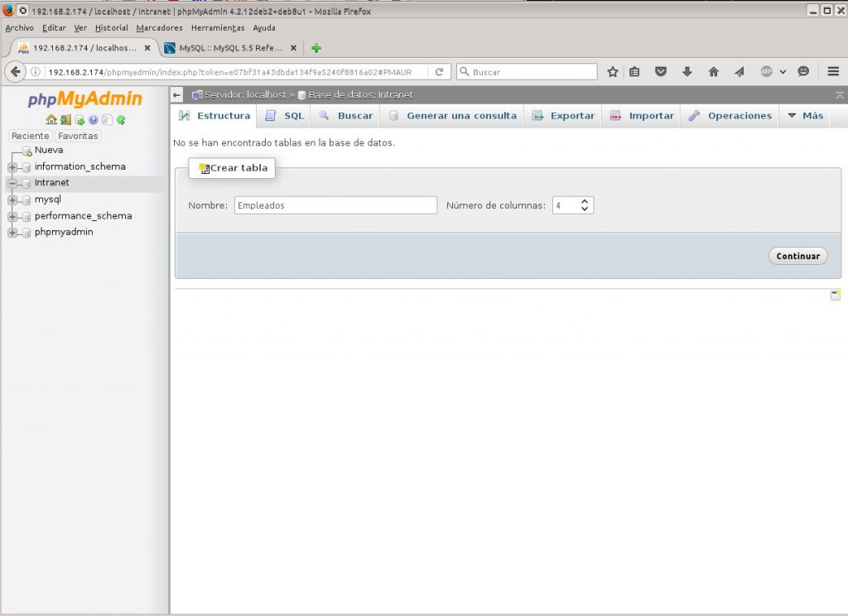Go to Firefox home page icon
848x616 pixels.
click(713, 71)
